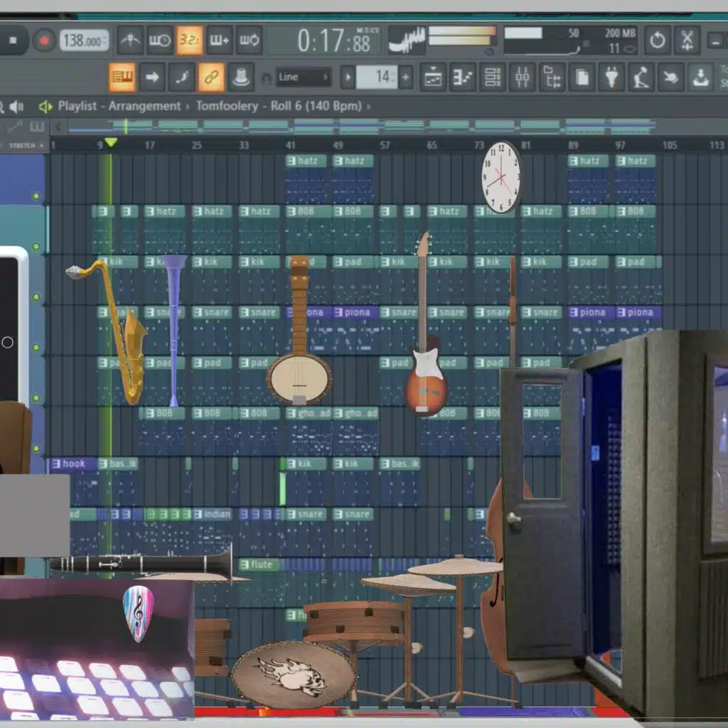Click Playlist - Arrangement breadcrumb

119,107
